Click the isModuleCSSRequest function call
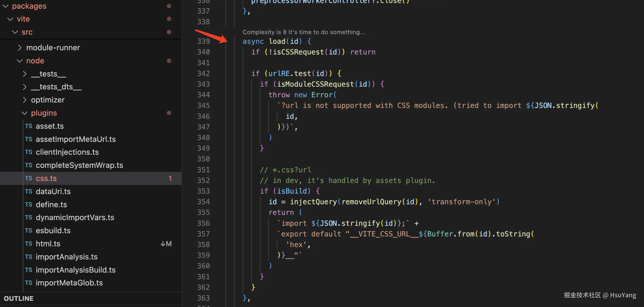Viewport: 644px width, 307px height. point(315,84)
